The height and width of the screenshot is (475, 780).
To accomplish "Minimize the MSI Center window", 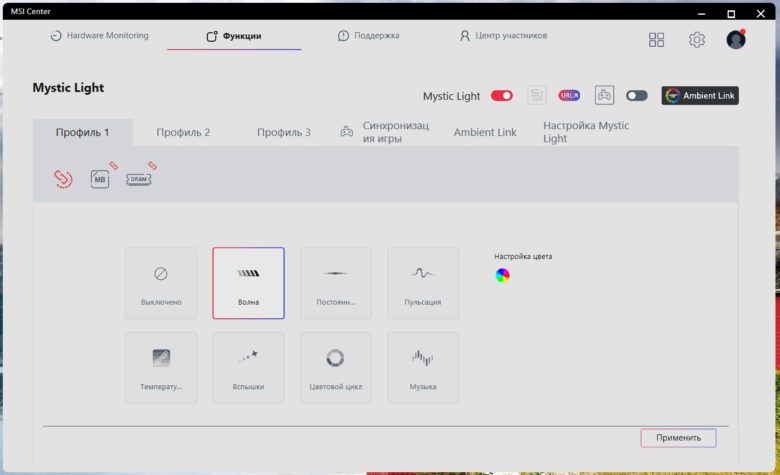I will pyautogui.click(x=701, y=13).
